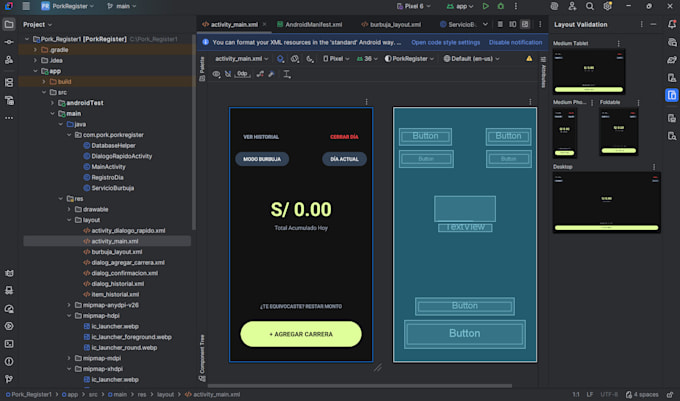This screenshot has height=401, width=680.
Task: Open the Terminal tool window icon
Action: 9,344
